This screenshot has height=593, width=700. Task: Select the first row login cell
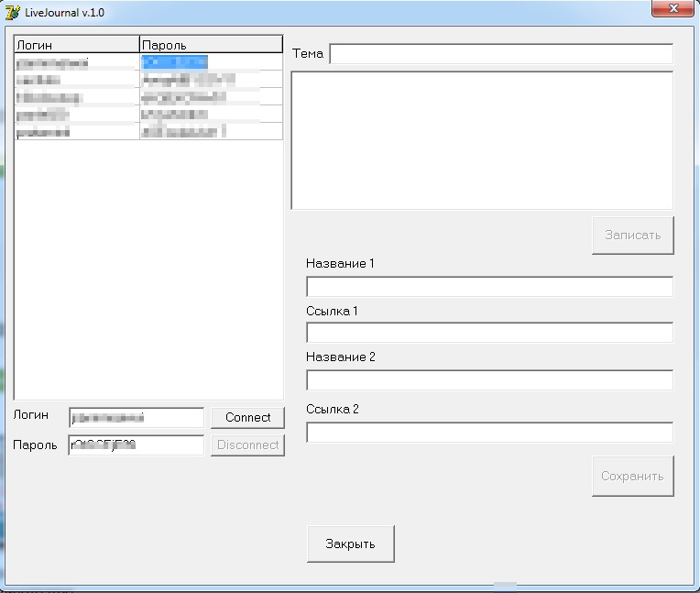(x=77, y=61)
